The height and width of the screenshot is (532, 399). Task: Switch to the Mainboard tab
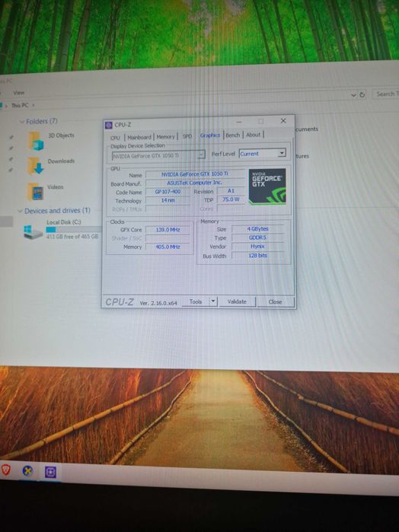pyautogui.click(x=139, y=137)
